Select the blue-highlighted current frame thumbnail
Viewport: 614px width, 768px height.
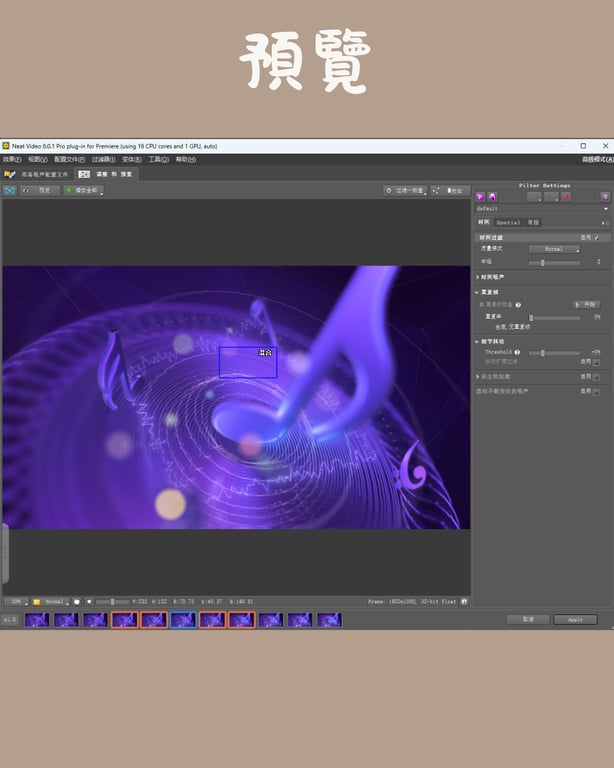tap(183, 620)
